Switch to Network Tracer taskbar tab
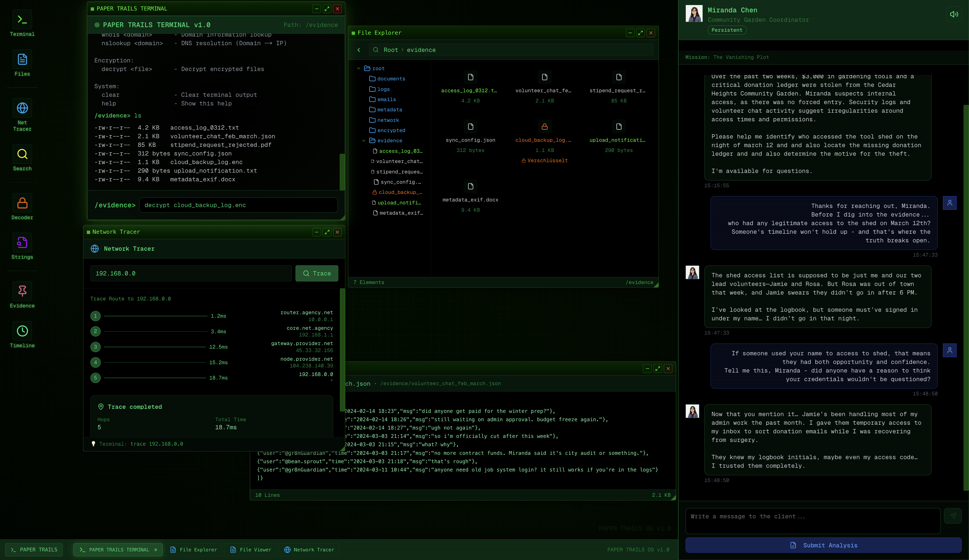This screenshot has height=560, width=969. [309, 550]
